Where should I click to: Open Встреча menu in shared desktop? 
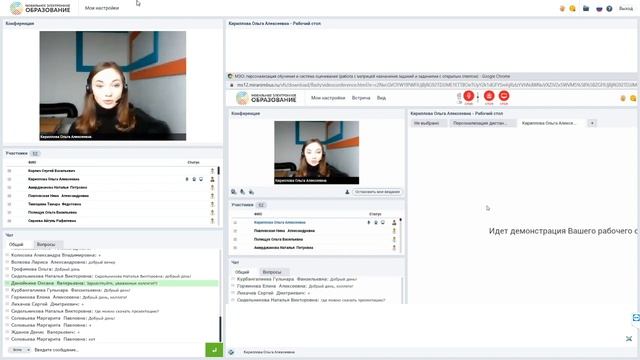coord(361,98)
